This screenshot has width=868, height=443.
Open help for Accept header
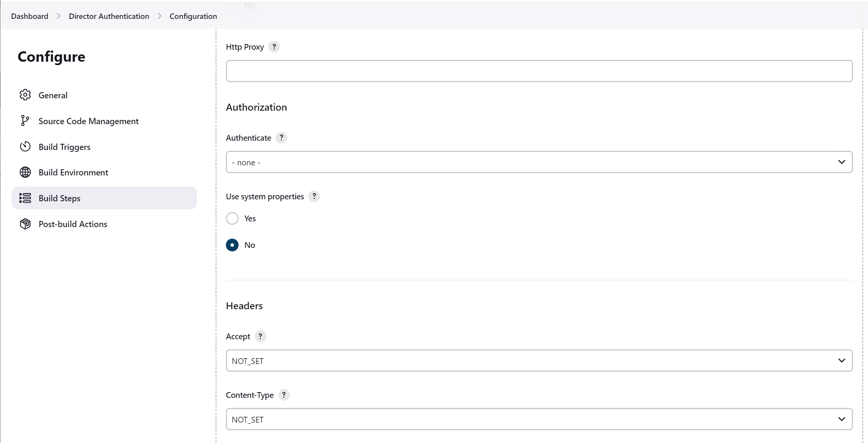[261, 337]
